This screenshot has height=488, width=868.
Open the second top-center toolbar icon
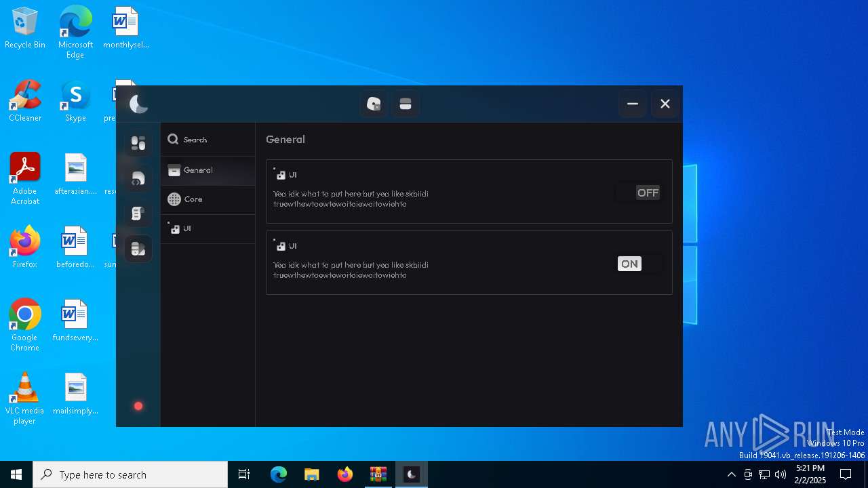[x=406, y=104]
